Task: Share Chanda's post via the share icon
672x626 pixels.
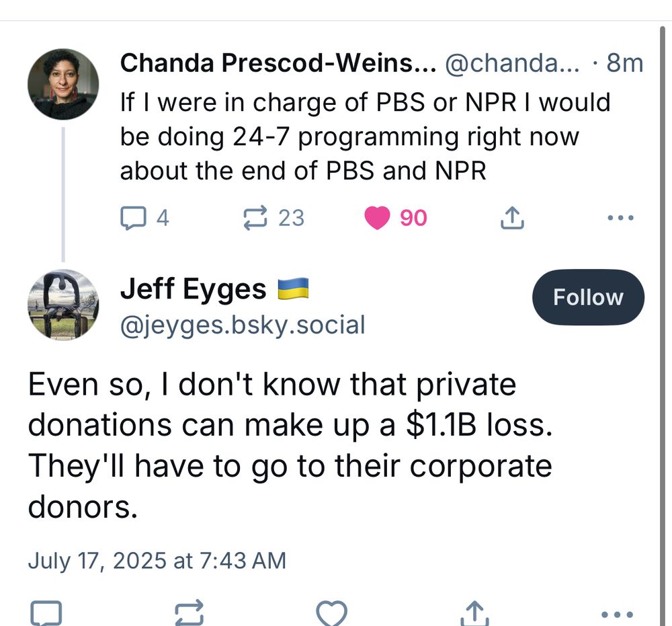Action: point(513,217)
